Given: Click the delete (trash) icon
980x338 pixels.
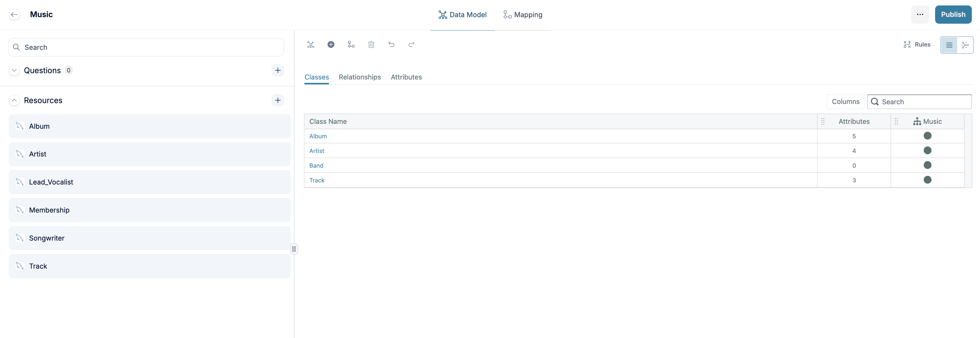Looking at the screenshot, I should [371, 45].
